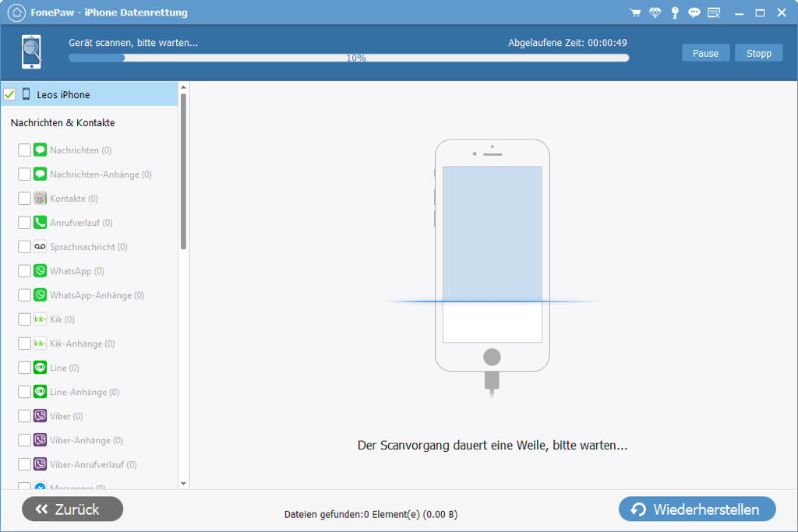Click the WhatsApp-Anhänge icon

pos(41,295)
